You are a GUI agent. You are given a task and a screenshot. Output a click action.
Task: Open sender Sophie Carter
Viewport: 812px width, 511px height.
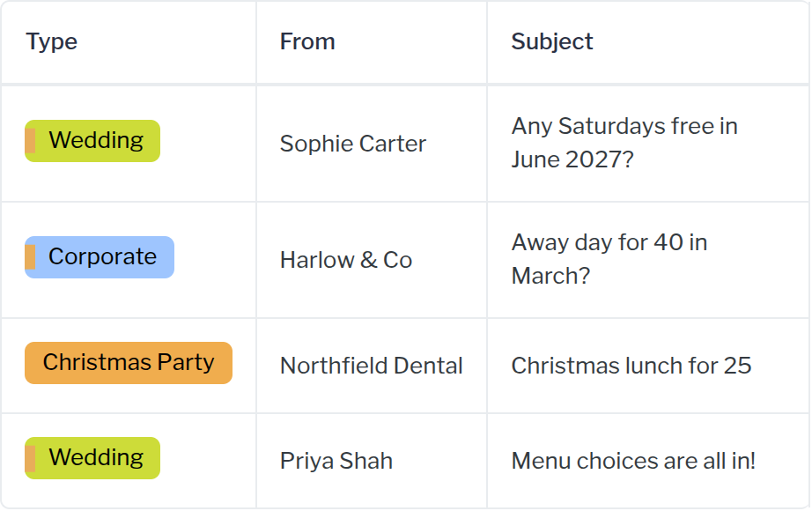point(353,144)
